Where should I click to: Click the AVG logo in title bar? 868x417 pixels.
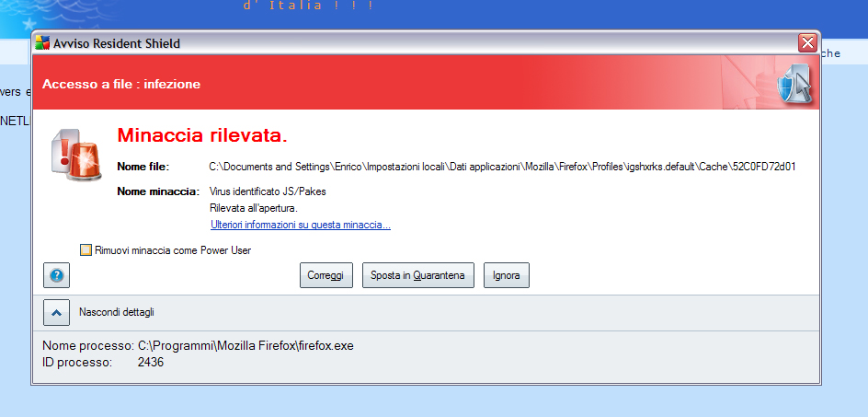(42, 43)
